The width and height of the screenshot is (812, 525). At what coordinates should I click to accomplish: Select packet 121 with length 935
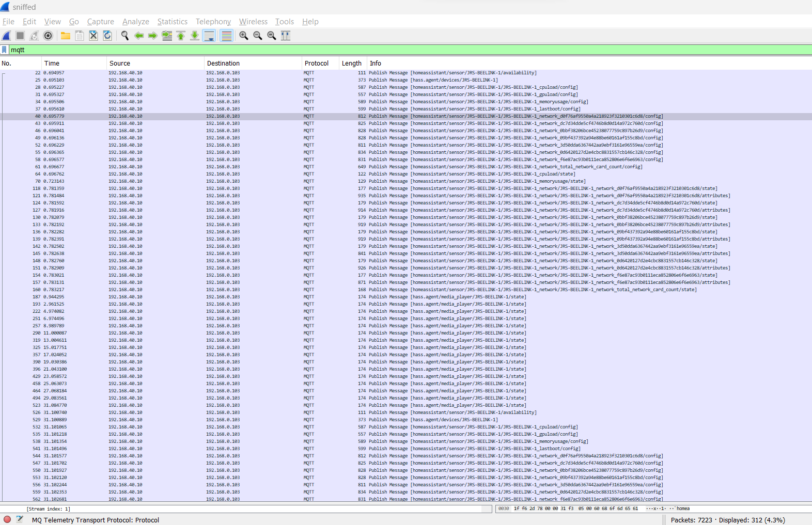pyautogui.click(x=406, y=196)
